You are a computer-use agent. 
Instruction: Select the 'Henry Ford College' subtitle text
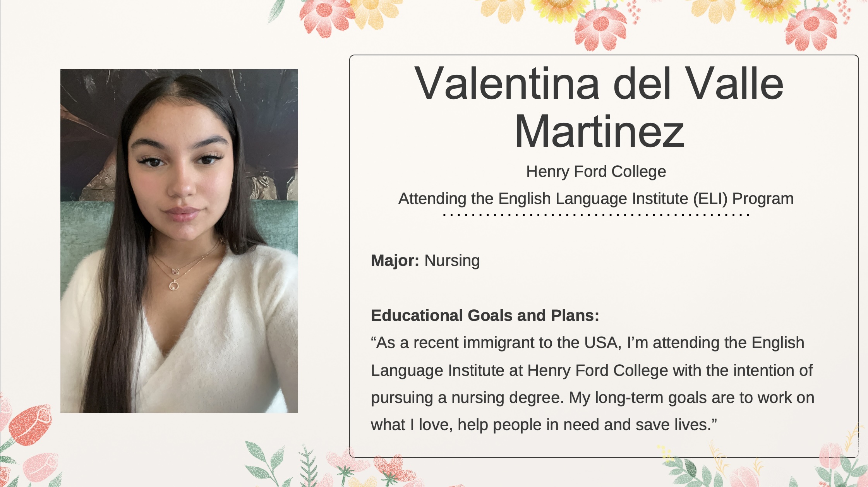point(596,171)
